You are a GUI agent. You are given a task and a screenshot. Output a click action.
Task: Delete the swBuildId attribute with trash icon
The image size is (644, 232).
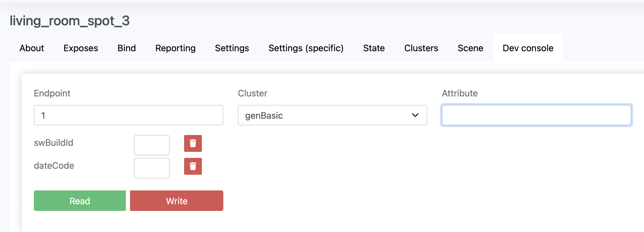[x=193, y=143]
